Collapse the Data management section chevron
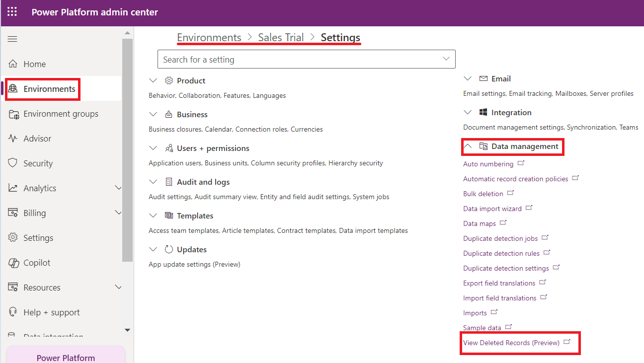Screen dimensions: 644x363 coord(468,146)
